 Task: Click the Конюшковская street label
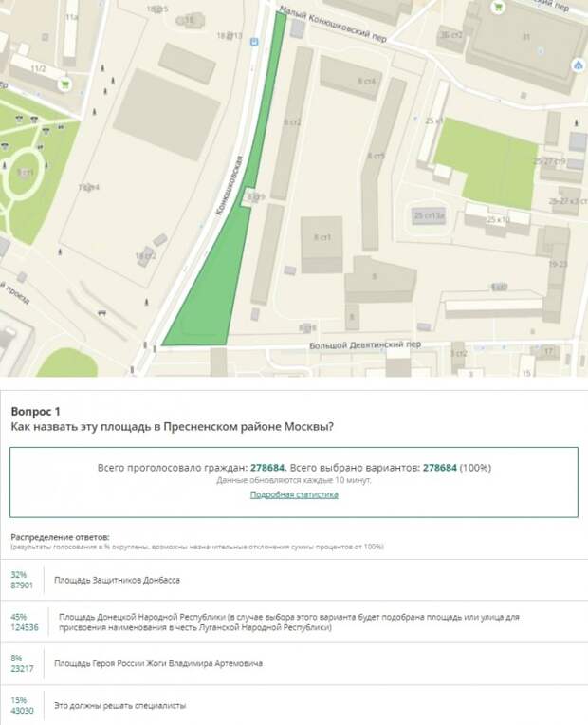(229, 185)
